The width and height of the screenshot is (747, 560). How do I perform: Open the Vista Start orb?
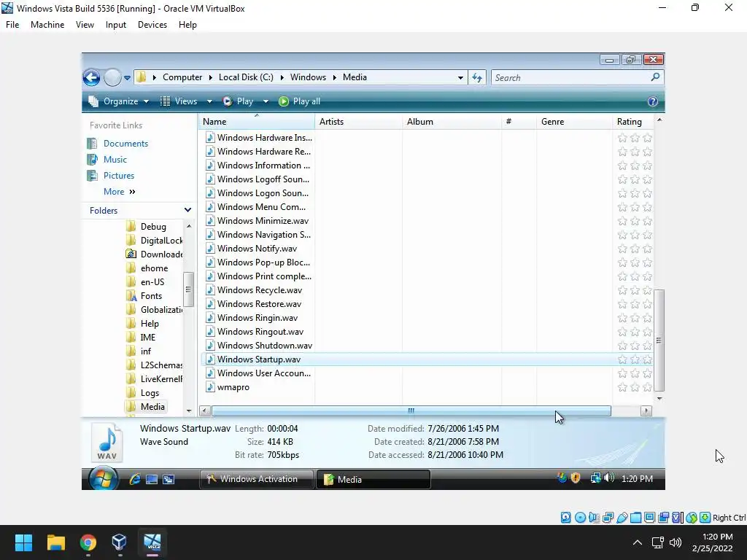pyautogui.click(x=103, y=478)
